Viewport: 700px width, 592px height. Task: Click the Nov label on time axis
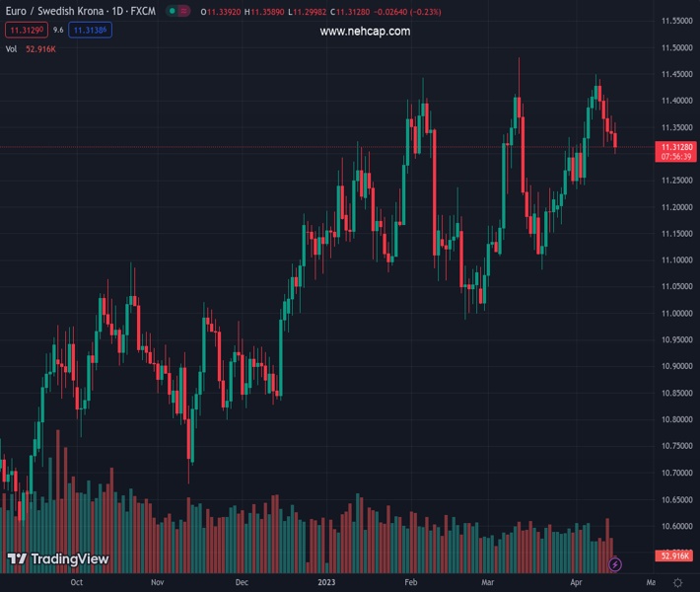coord(158,583)
